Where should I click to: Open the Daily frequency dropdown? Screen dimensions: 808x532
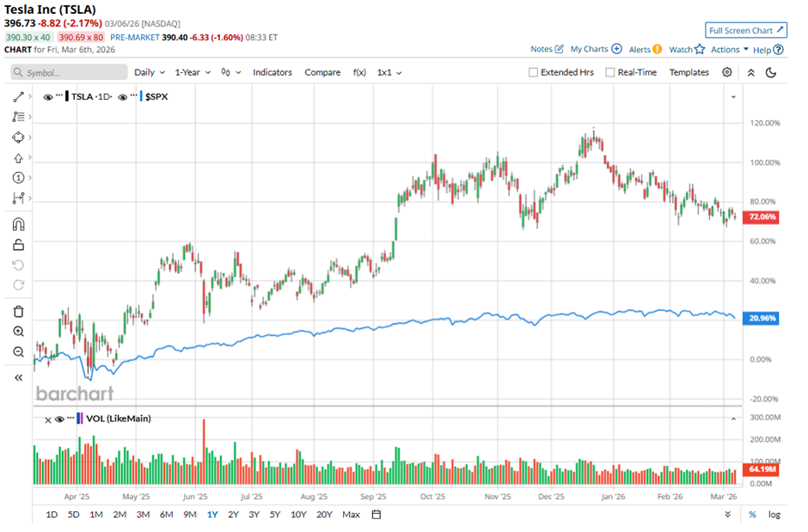(x=150, y=72)
